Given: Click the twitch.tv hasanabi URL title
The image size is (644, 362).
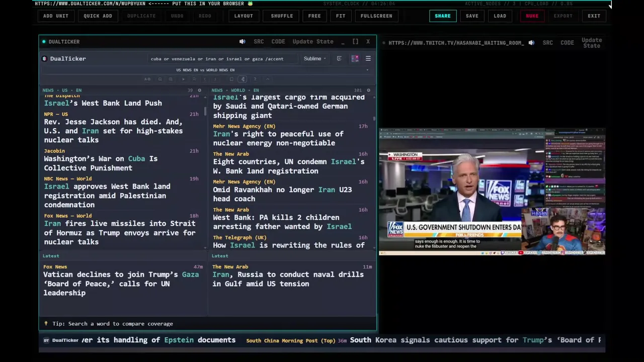Looking at the screenshot, I should coord(456,43).
